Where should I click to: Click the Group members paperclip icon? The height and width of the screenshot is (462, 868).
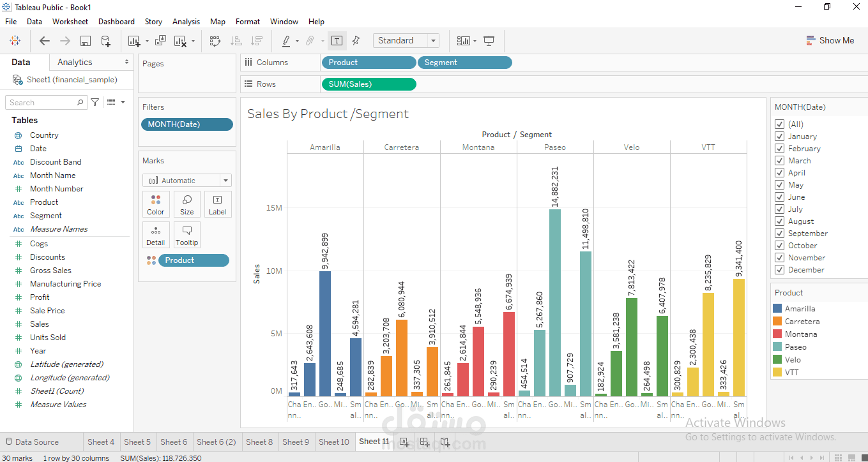coord(310,41)
